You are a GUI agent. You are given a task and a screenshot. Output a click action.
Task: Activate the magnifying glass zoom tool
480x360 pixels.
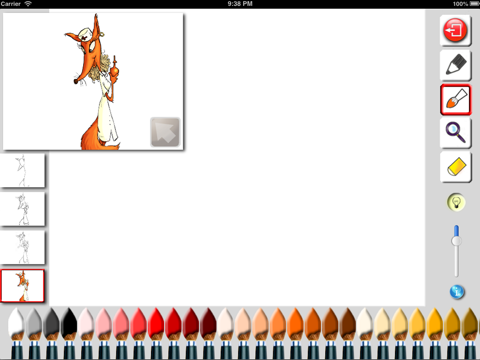455,133
